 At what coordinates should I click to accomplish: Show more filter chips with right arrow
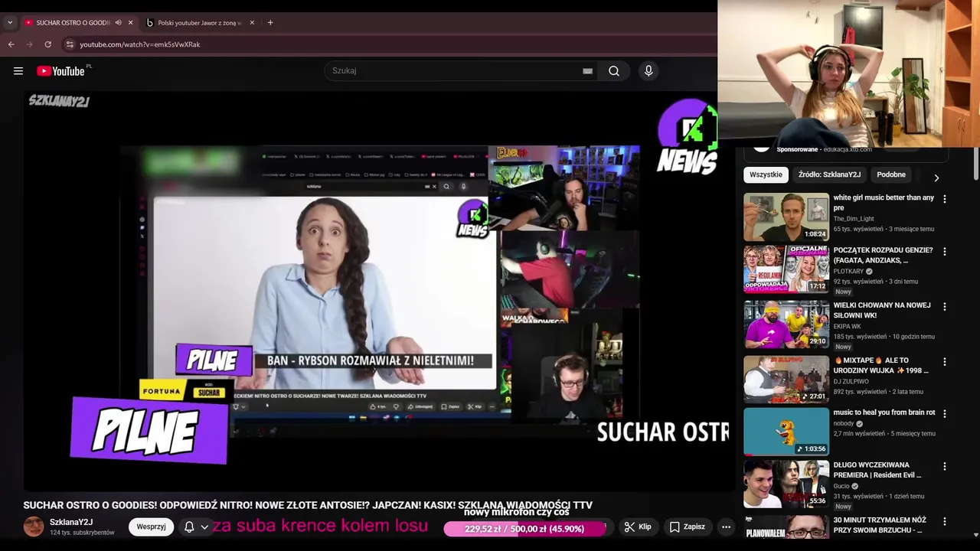pos(936,178)
